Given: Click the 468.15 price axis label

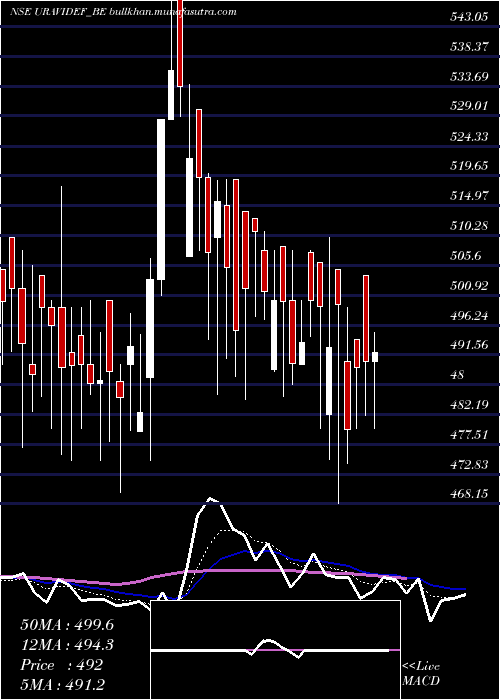Looking at the screenshot, I should 468,494.
